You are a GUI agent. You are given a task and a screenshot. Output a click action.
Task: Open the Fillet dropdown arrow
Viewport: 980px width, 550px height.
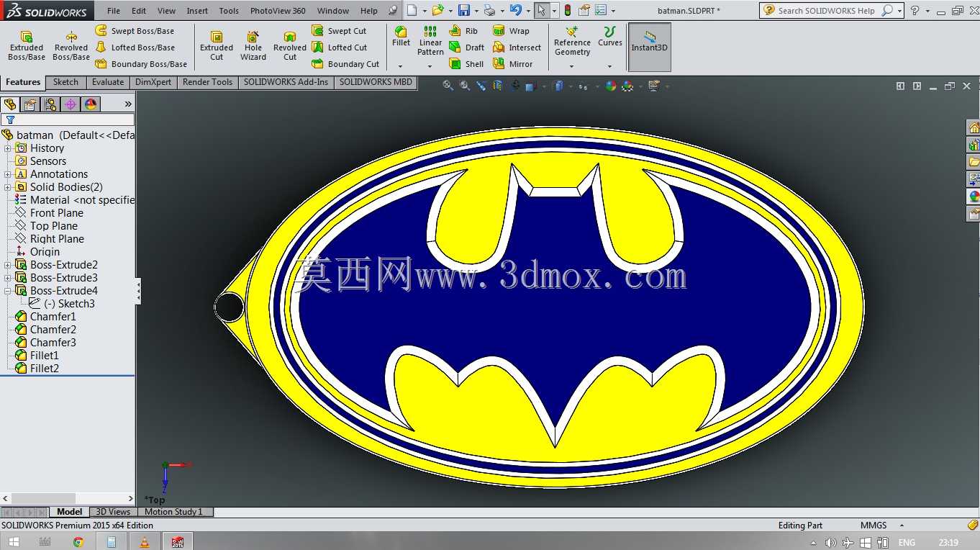(401, 66)
